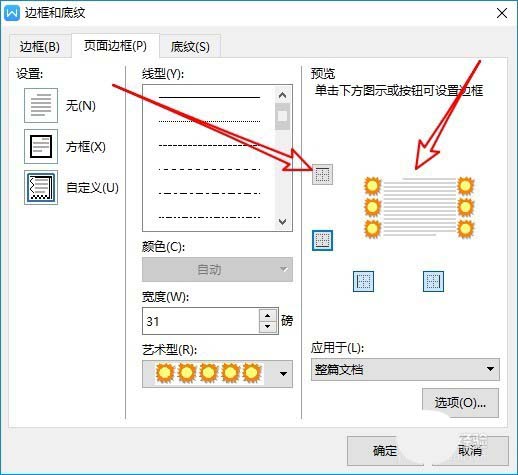Image resolution: width=518 pixels, height=475 pixels.
Task: Select the None (无) border setting icon
Action: point(41,105)
